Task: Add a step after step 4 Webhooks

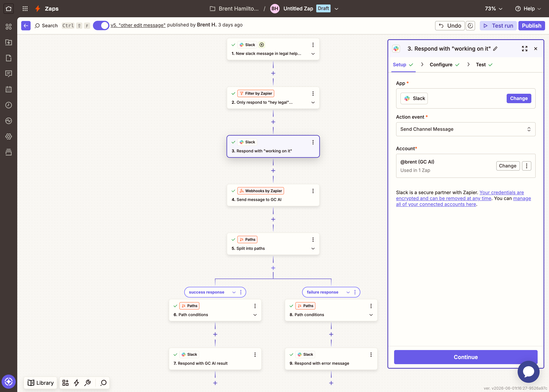Action: (x=273, y=219)
